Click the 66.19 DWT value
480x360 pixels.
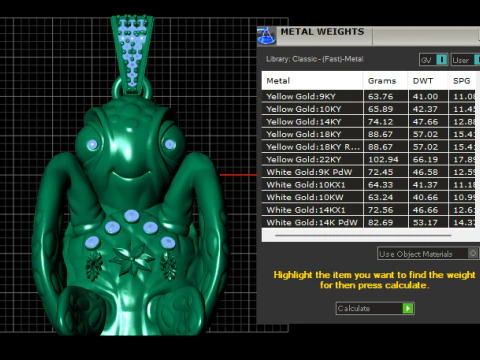[425, 159]
